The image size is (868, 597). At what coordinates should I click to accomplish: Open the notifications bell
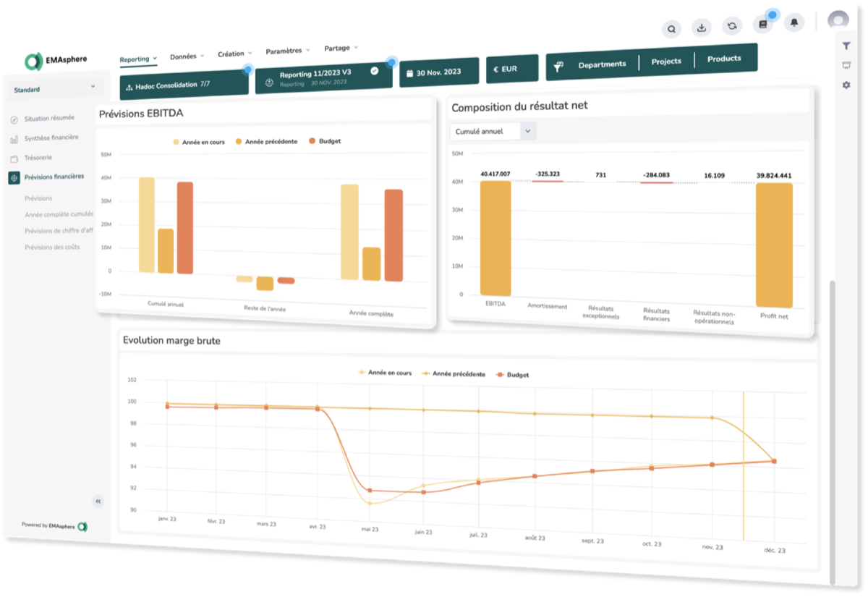coord(795,23)
